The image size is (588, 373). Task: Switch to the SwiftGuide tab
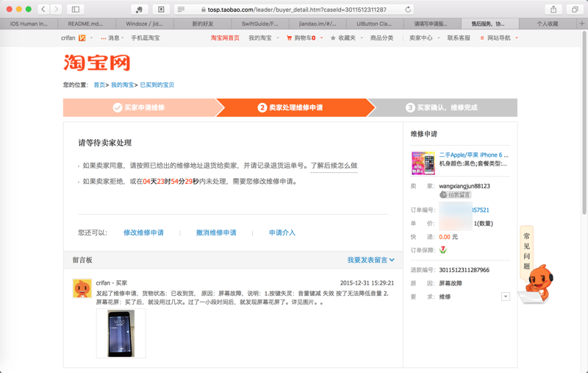[260, 24]
